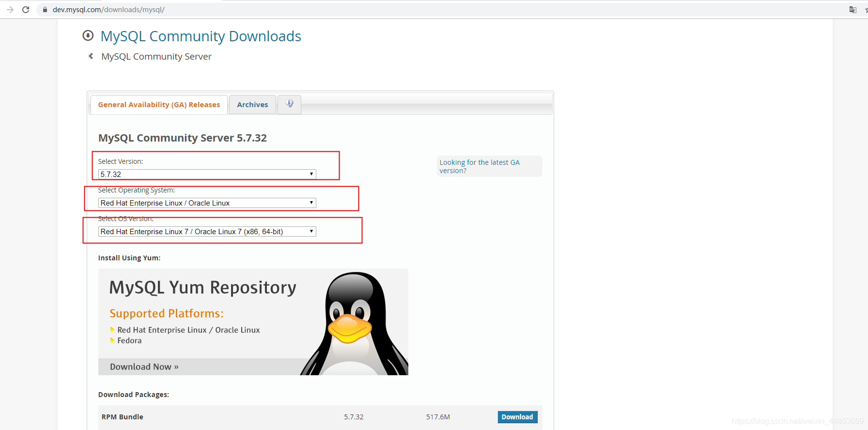Click the back chevron before MySQL Community Server
The width and height of the screenshot is (868, 430).
click(91, 56)
